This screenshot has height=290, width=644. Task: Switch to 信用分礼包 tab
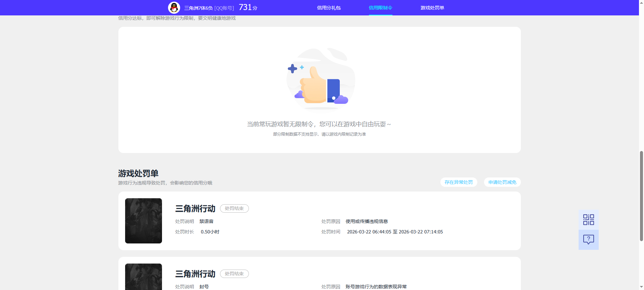[329, 8]
